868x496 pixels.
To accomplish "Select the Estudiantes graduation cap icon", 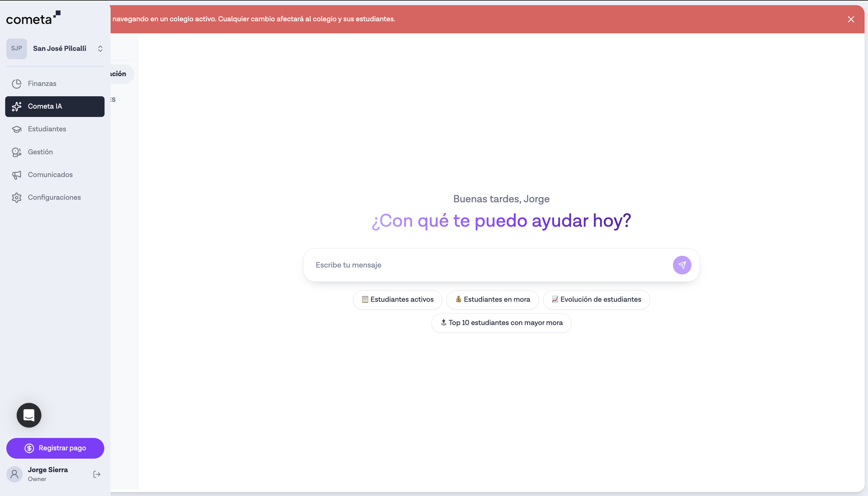I will 17,129.
